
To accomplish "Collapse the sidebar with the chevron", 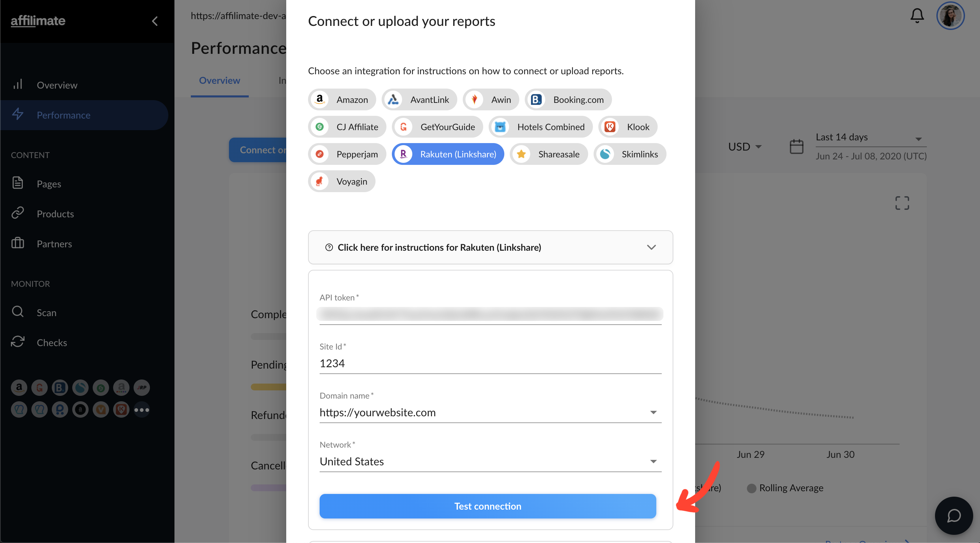I will point(155,21).
